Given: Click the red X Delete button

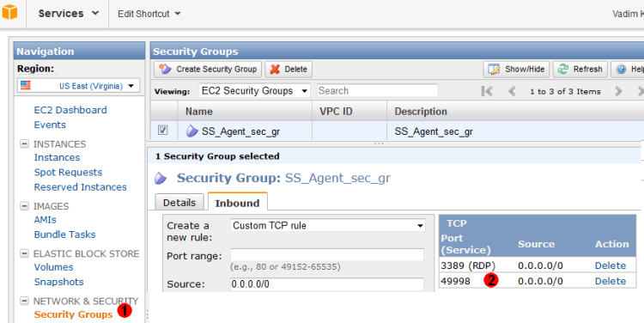Looking at the screenshot, I should [x=289, y=69].
